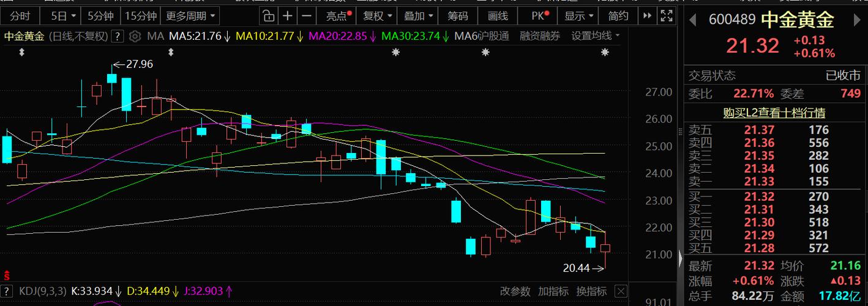
Task: Select the MA indicator label
Action: click(155, 36)
